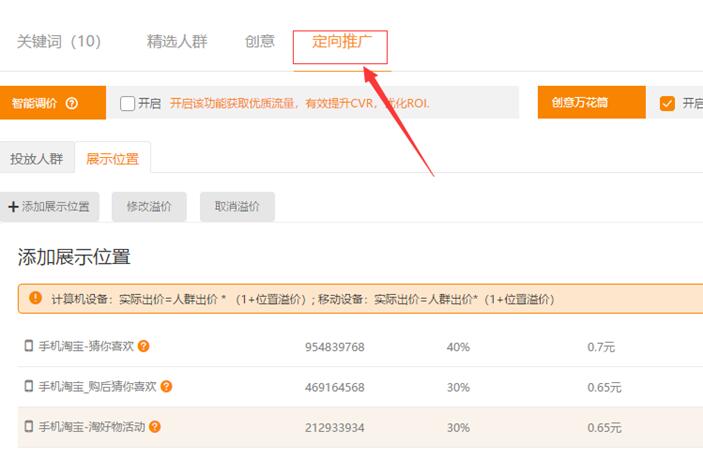Toggle the 创意万花筒 开启 checkbox
The width and height of the screenshot is (703, 449).
point(668,103)
